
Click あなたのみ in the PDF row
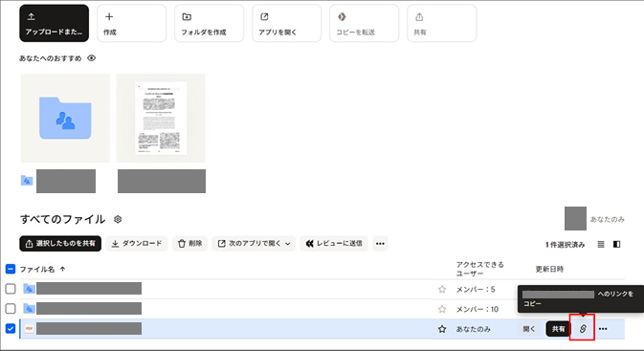473,329
